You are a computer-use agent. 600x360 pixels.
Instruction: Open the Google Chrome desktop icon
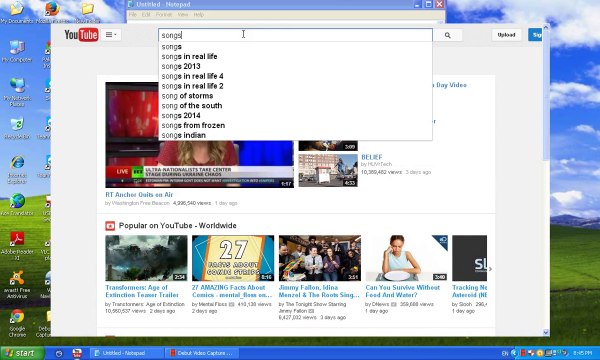(17, 323)
